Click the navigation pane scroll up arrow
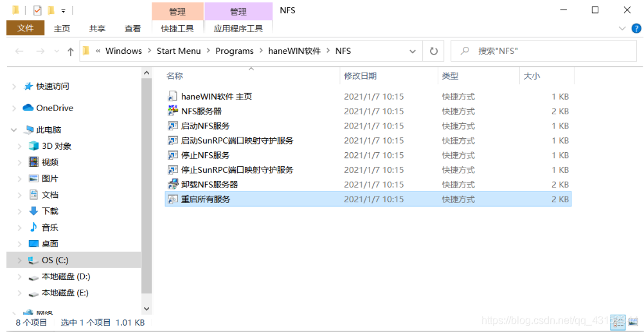 pos(147,73)
